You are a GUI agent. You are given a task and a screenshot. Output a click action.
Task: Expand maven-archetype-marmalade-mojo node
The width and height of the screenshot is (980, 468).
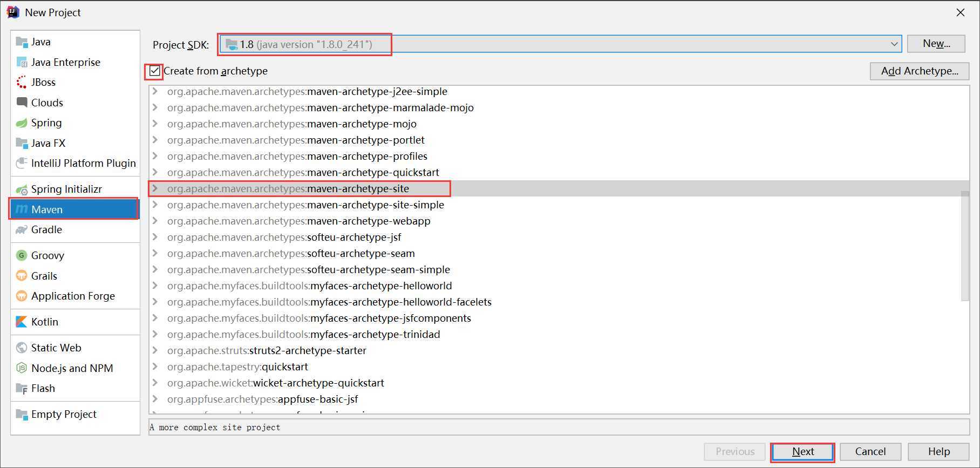point(155,107)
